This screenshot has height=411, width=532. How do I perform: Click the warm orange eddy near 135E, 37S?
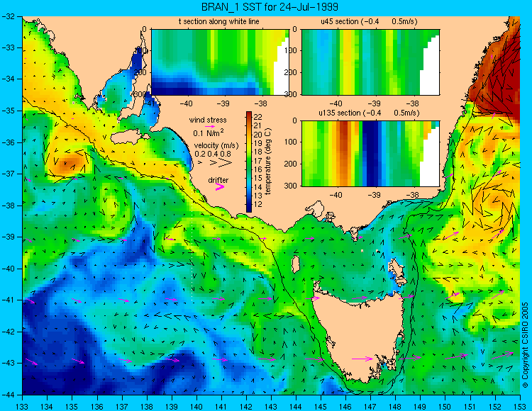pyautogui.click(x=67, y=164)
